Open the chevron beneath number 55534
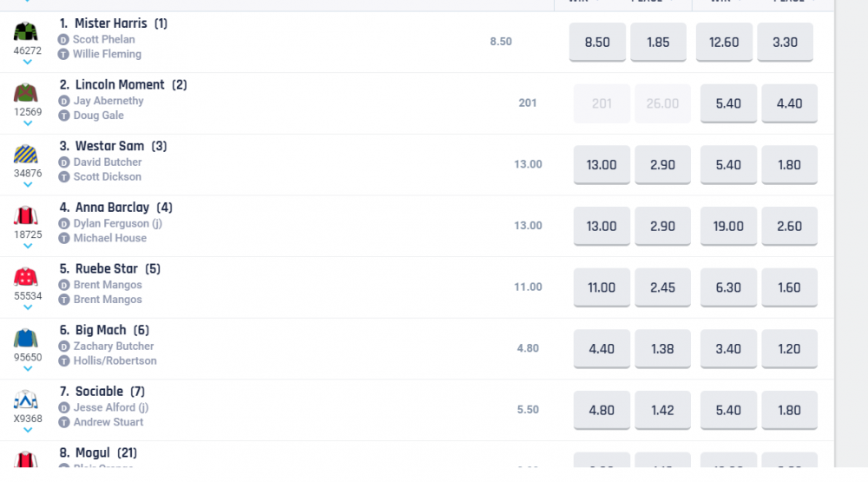 click(x=27, y=307)
